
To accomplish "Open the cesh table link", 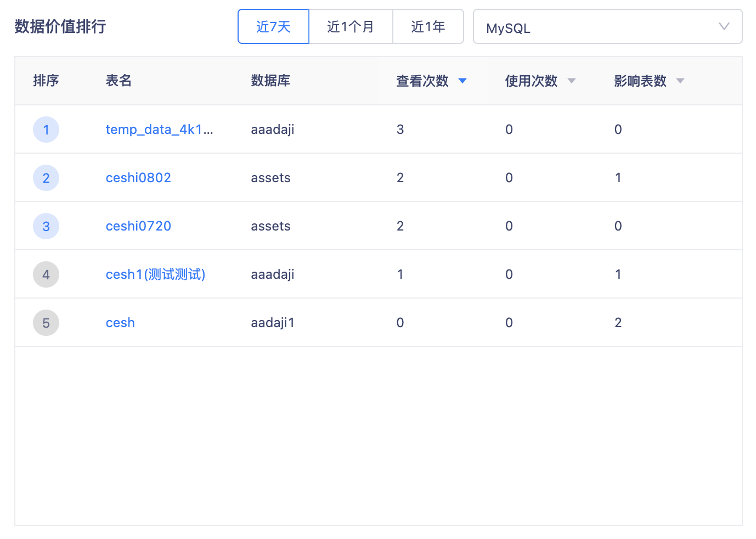I will (x=120, y=323).
